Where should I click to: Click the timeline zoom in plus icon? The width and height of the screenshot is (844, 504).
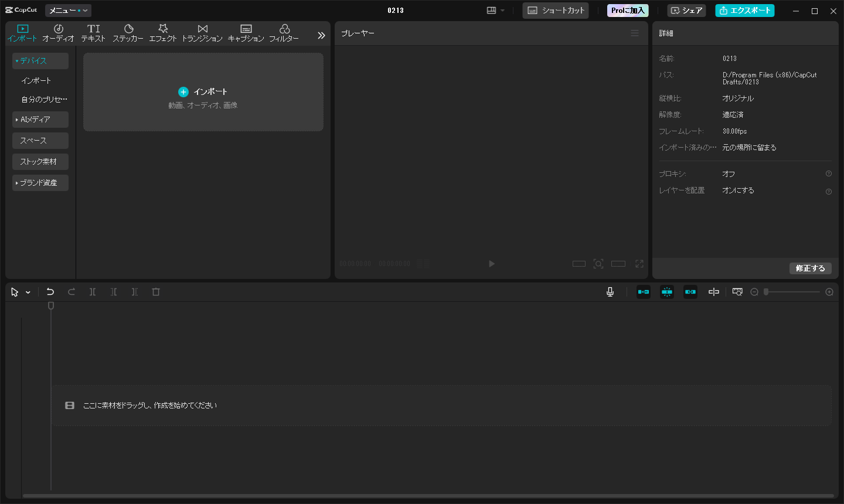[829, 292]
